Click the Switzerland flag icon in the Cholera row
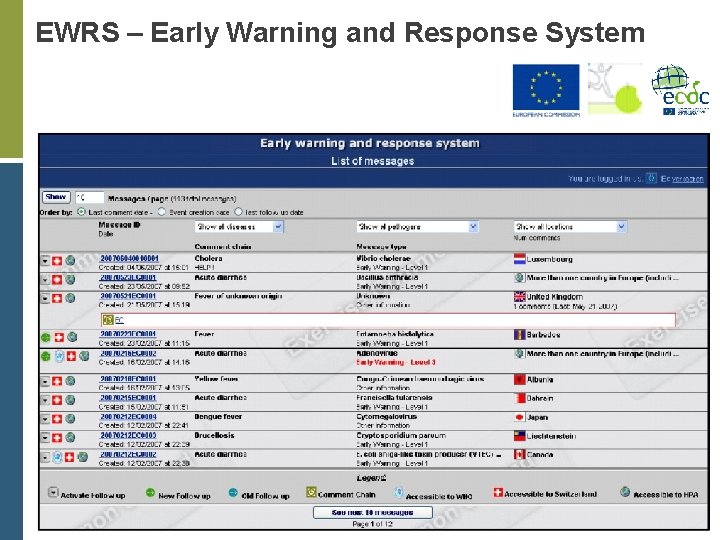The image size is (720, 540). coord(56,261)
